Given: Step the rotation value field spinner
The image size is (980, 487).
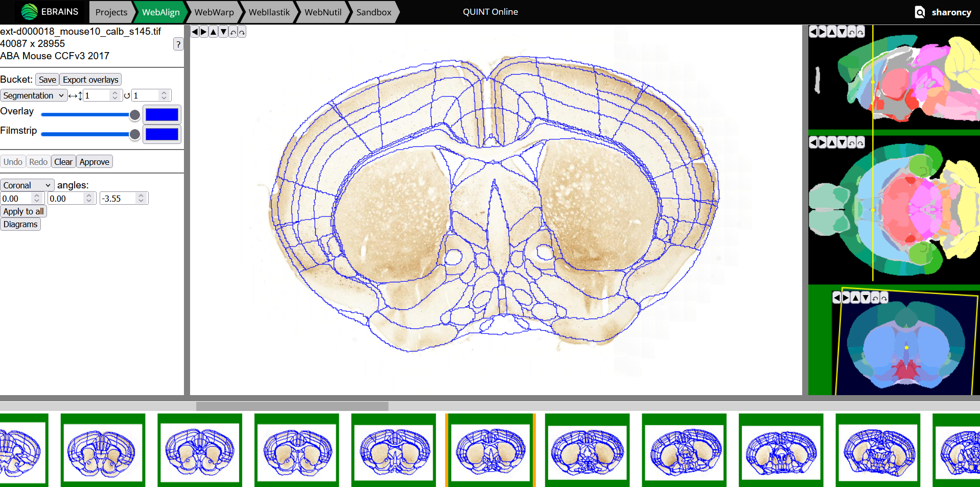Looking at the screenshot, I should pyautogui.click(x=164, y=95).
